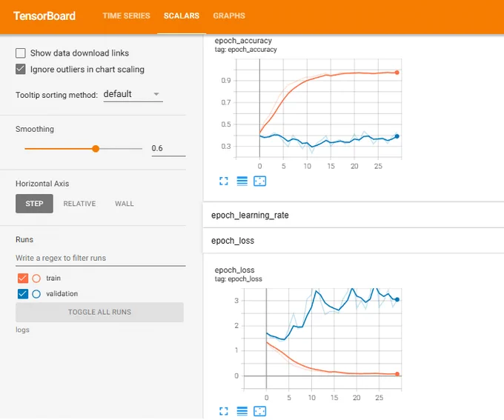This screenshot has height=420, width=504.
Task: Set horizontal axis to RELATIVE
Action: 79,204
